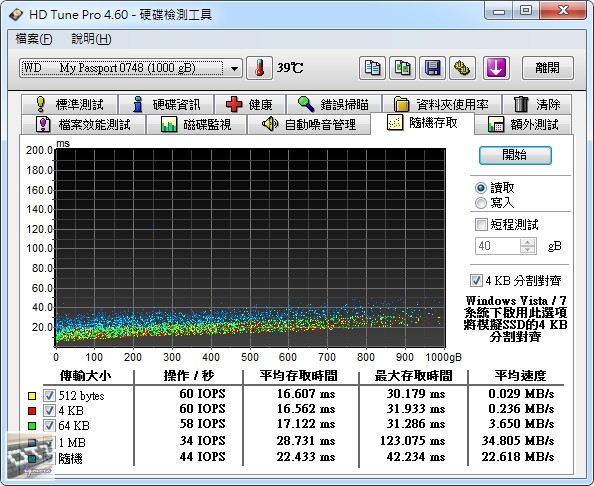Screen dimensions: 594x486
Task: Click the 0.236 MB/s speed value
Action: (x=521, y=409)
